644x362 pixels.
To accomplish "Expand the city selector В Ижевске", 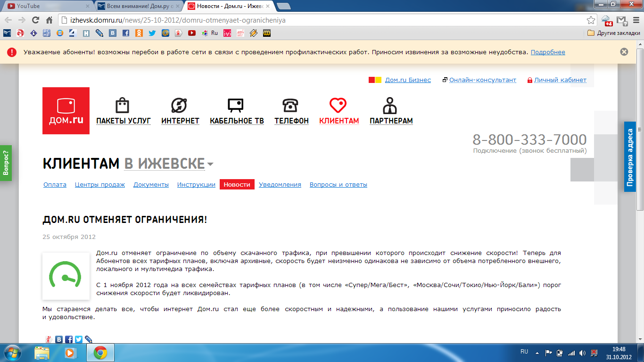I will [169, 164].
